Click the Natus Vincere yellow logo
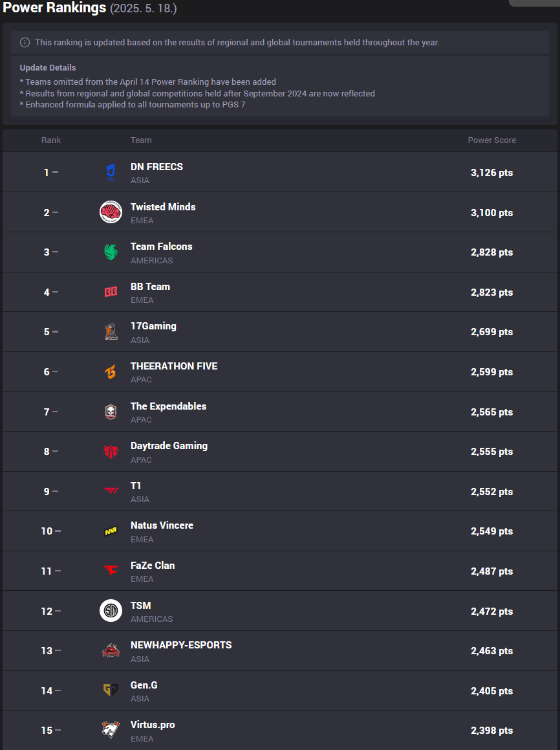Viewport: 560px width, 750px height. point(111,531)
